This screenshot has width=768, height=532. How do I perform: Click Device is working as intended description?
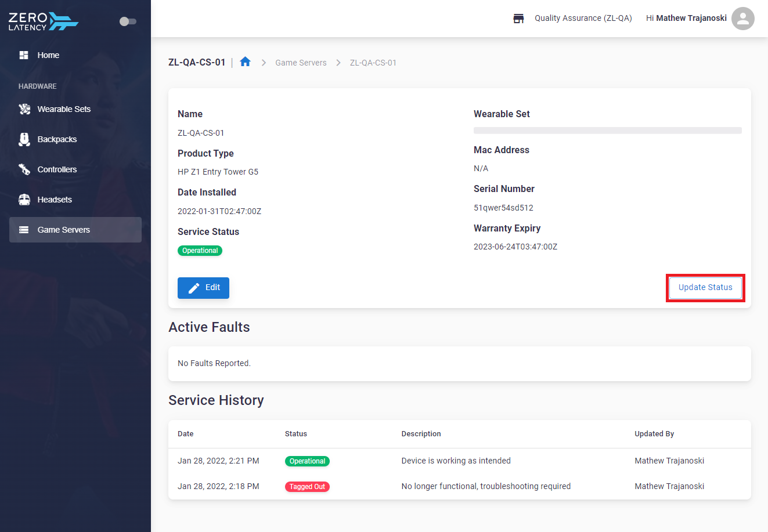click(x=456, y=461)
